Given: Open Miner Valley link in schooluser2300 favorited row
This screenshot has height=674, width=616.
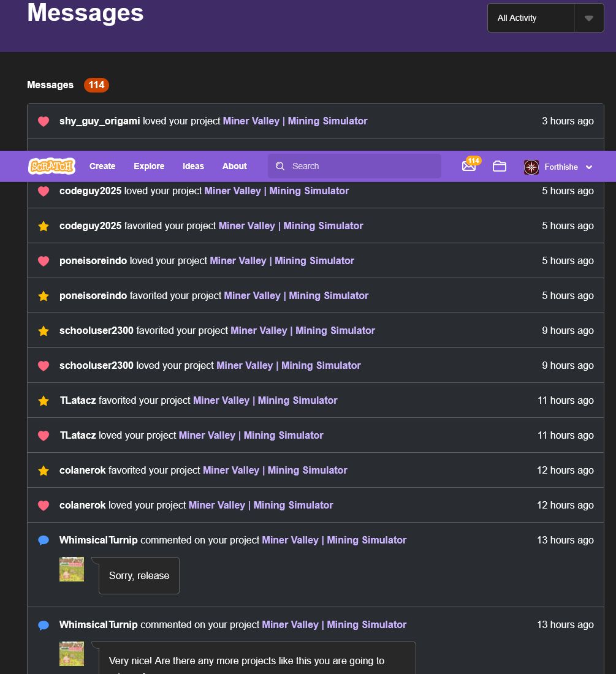Looking at the screenshot, I should [303, 330].
